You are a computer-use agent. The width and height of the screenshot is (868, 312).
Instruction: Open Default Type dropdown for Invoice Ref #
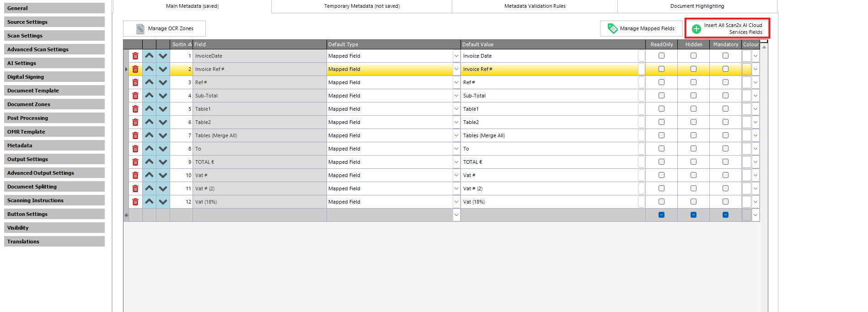pyautogui.click(x=456, y=69)
